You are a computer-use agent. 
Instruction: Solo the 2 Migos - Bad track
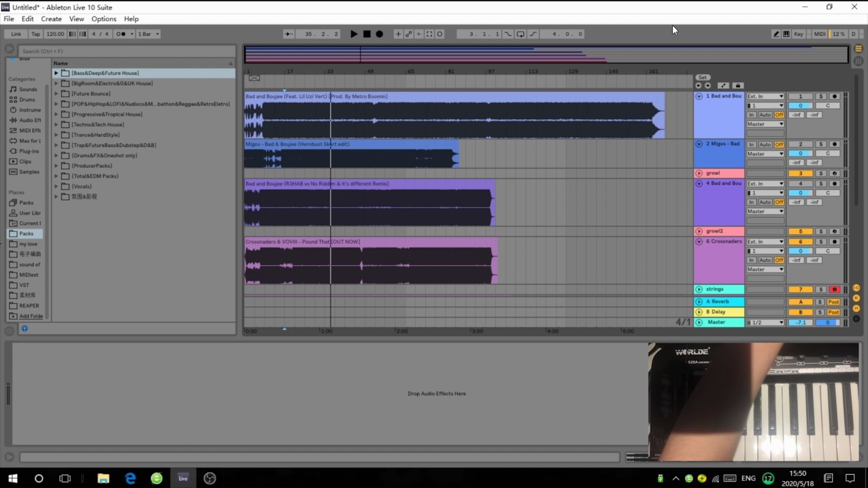tap(821, 144)
